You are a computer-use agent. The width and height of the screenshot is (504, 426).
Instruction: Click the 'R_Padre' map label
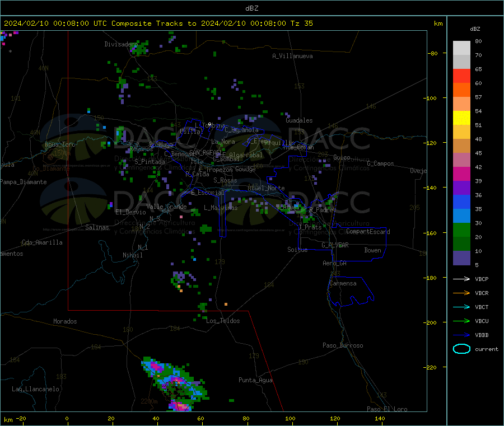(x=321, y=210)
